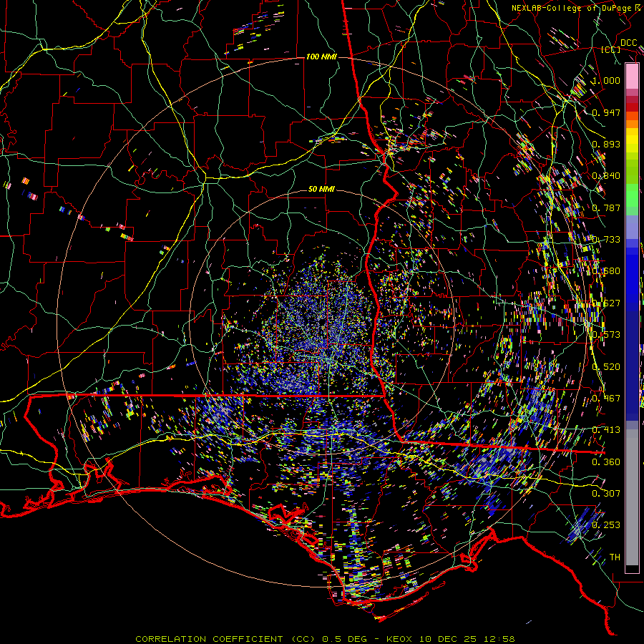Click the 0.840 scale value
Viewport: 644px width, 644px height.
606,176
